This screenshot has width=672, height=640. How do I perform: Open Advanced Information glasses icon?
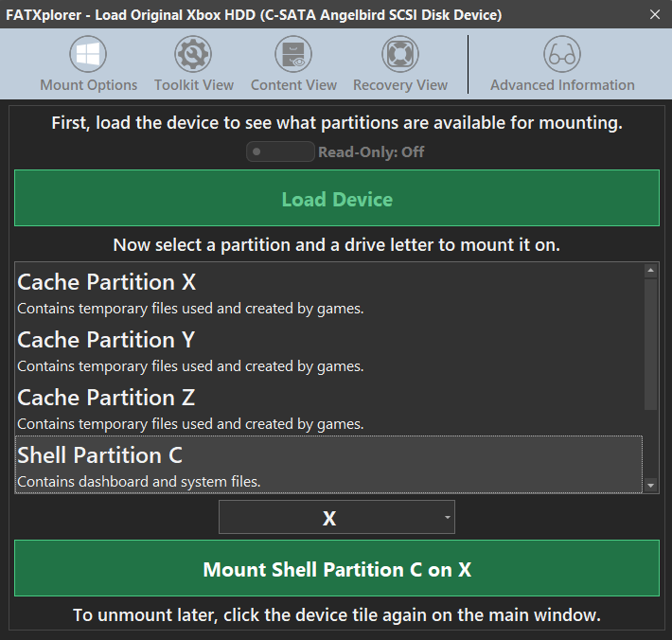click(x=562, y=55)
